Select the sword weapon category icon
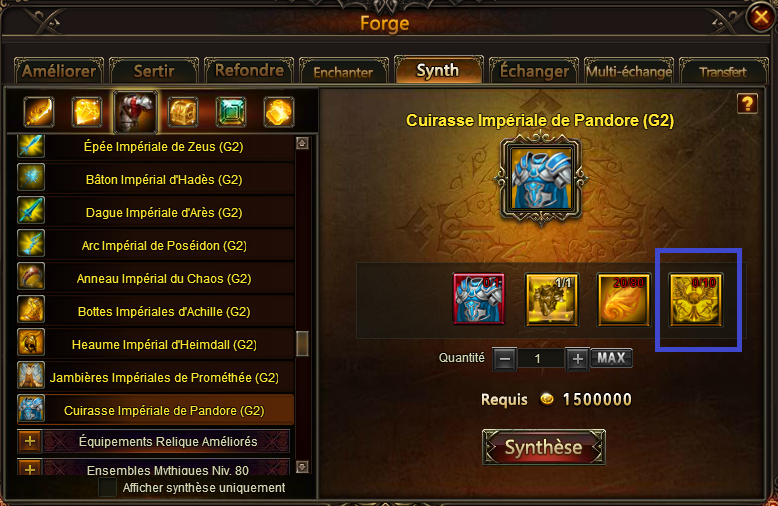Image resolution: width=778 pixels, height=506 pixels. pos(38,112)
